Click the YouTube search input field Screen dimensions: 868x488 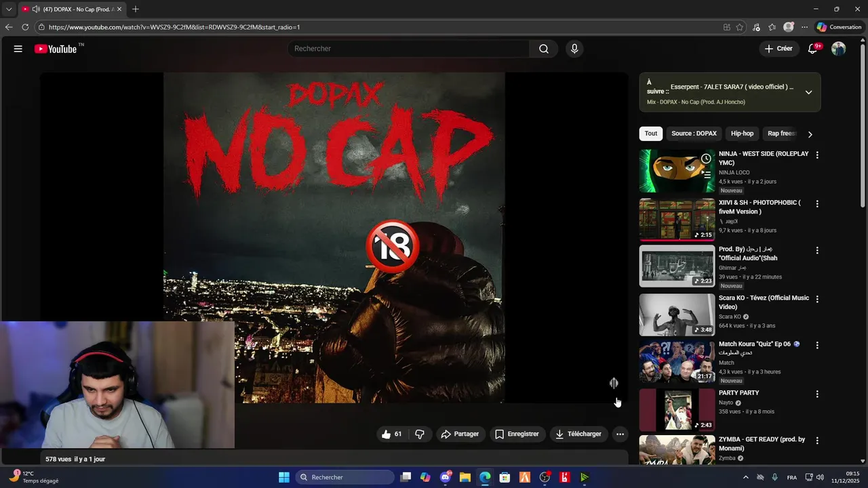[410, 49]
